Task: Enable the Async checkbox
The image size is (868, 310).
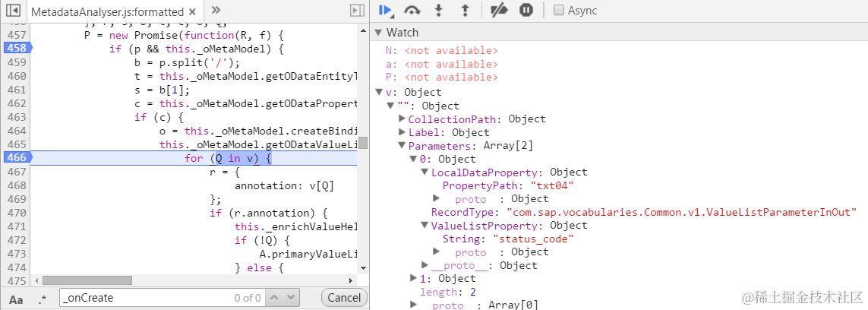Action: point(559,10)
